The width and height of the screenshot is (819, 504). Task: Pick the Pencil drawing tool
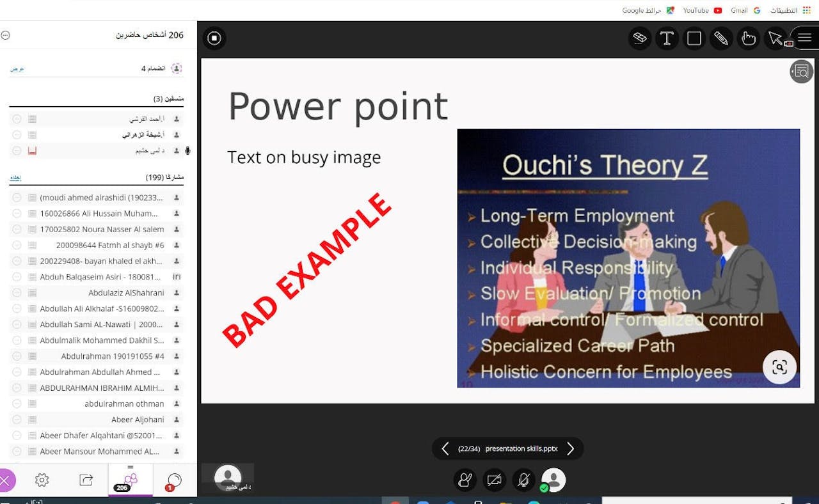tap(721, 38)
